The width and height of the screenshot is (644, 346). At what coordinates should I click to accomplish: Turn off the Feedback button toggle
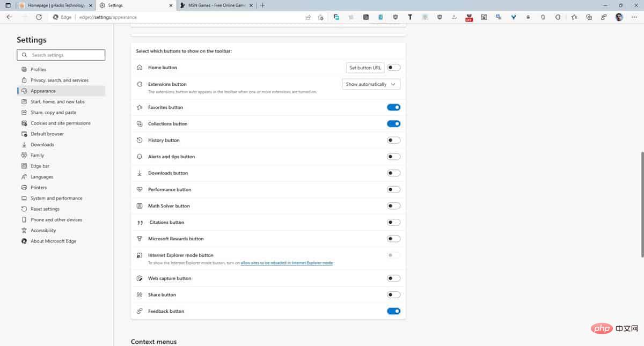(x=394, y=311)
